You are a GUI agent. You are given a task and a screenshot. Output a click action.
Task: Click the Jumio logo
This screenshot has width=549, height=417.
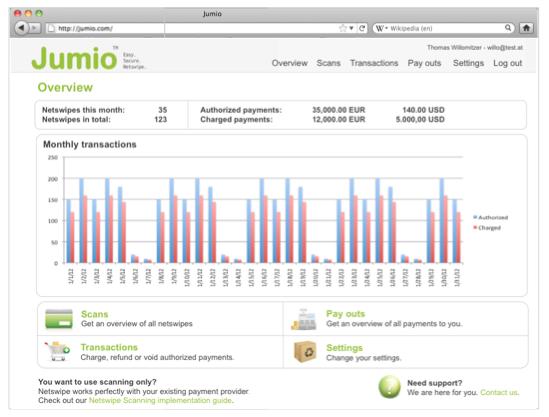point(74,58)
